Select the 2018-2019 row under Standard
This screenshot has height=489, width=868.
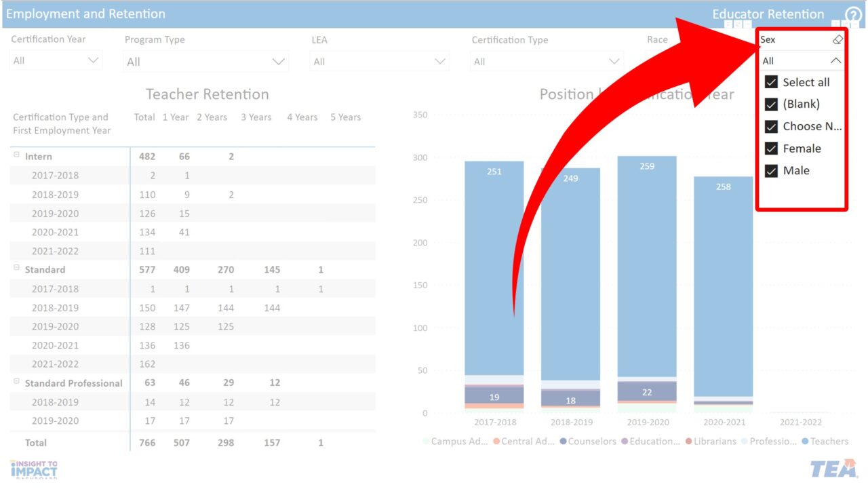click(55, 308)
